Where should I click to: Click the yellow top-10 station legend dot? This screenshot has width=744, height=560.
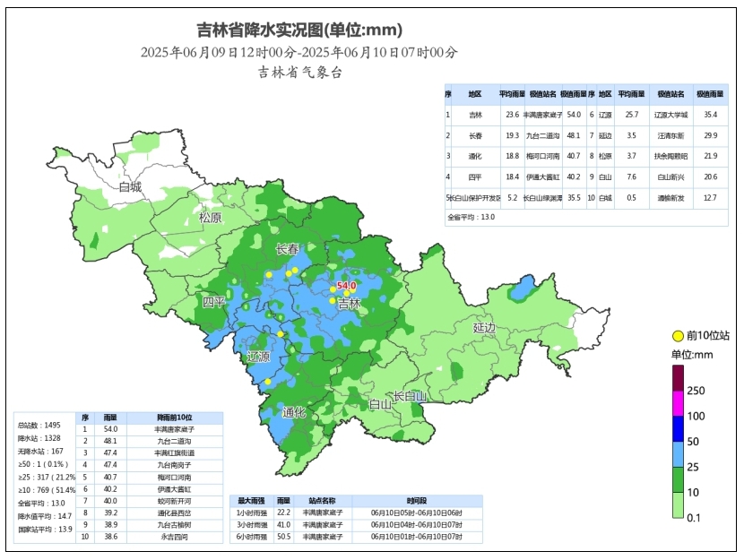coord(678,335)
